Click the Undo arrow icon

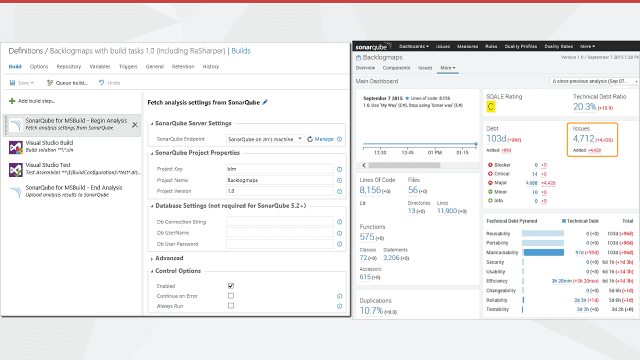coord(101,82)
